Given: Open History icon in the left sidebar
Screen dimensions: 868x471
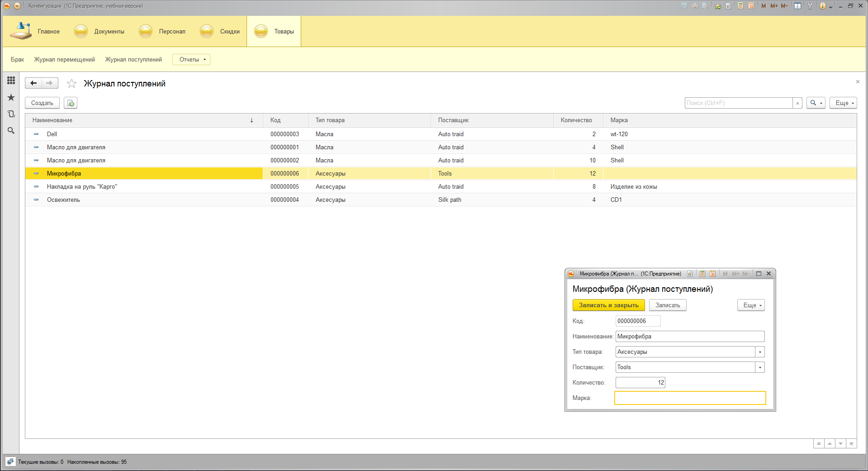Looking at the screenshot, I should point(11,114).
